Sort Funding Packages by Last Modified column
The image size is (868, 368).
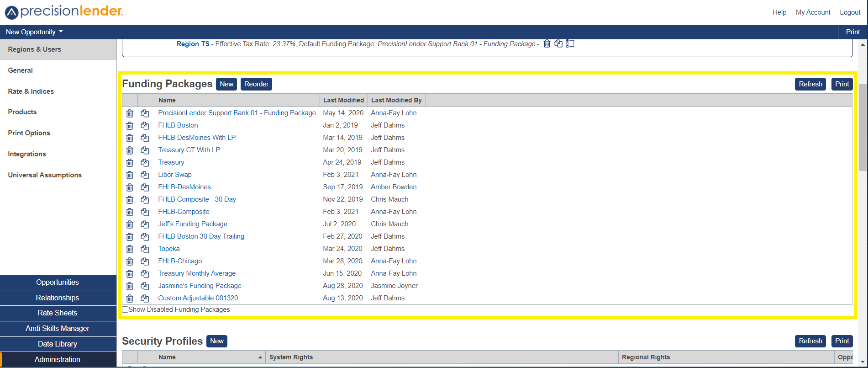pyautogui.click(x=343, y=100)
